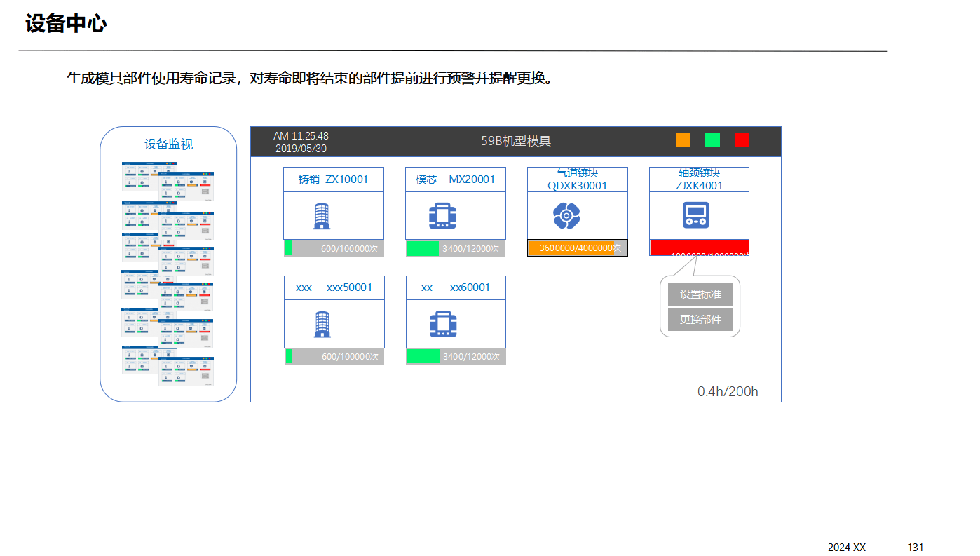This screenshot has height=556, width=980.
Task: Select the xx xx60001 card title
Action: 456,287
